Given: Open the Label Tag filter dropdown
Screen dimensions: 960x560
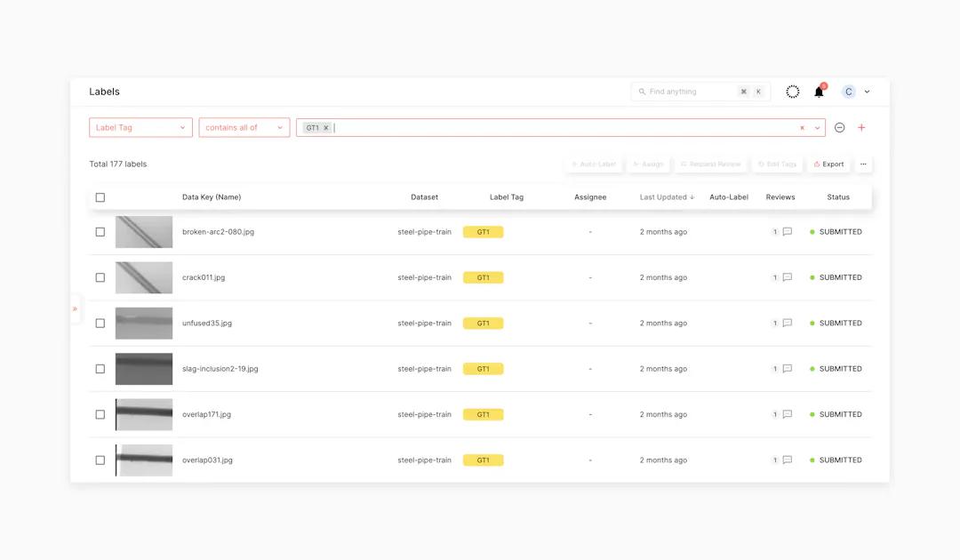Looking at the screenshot, I should click(x=140, y=127).
